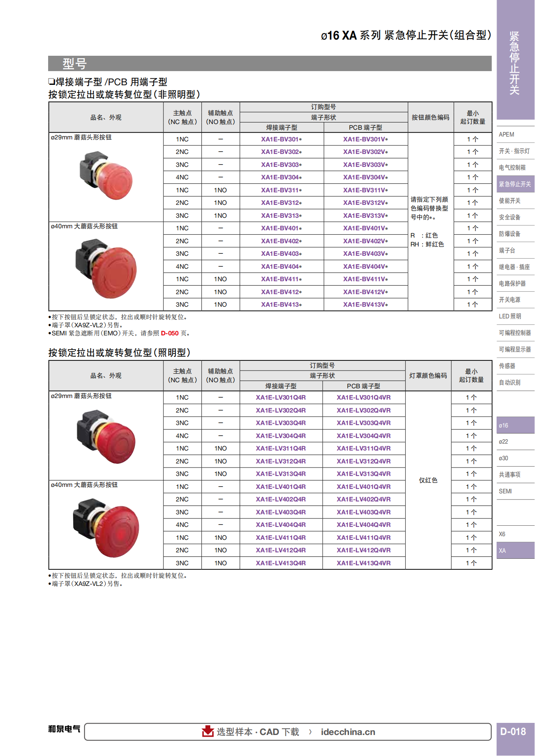Click the 按钮颜色编码 column header
This screenshot has width=535, height=756.
(431, 118)
